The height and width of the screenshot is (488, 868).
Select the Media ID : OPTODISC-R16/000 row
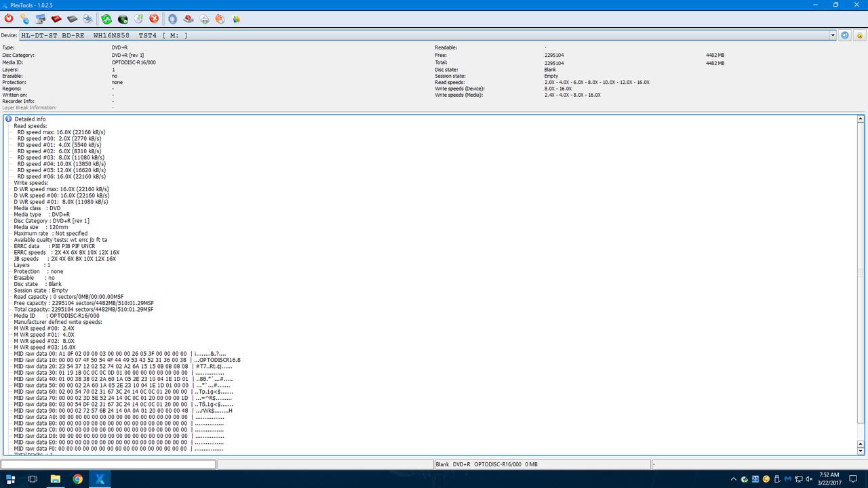(x=56, y=316)
